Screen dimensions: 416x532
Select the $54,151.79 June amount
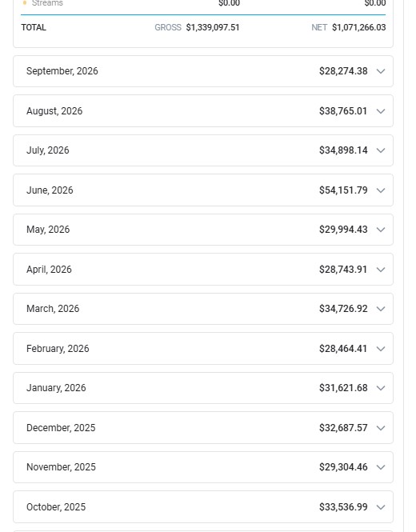(x=343, y=190)
